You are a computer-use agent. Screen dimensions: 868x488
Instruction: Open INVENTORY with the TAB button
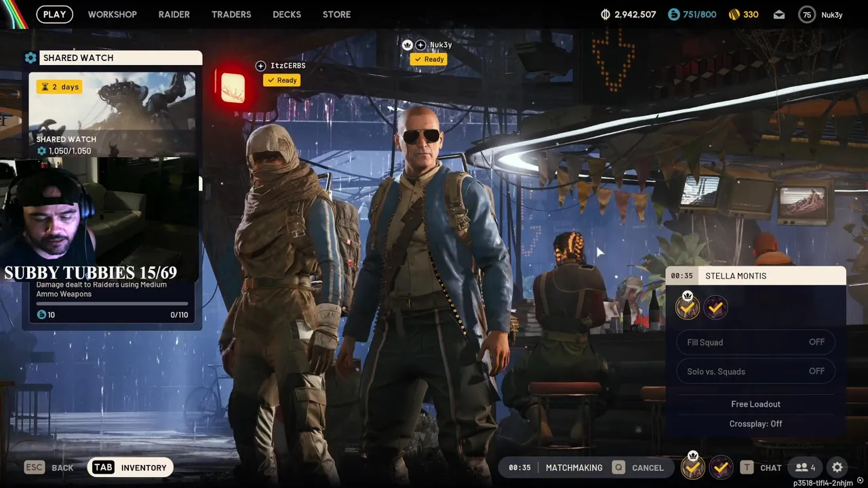[x=131, y=468]
